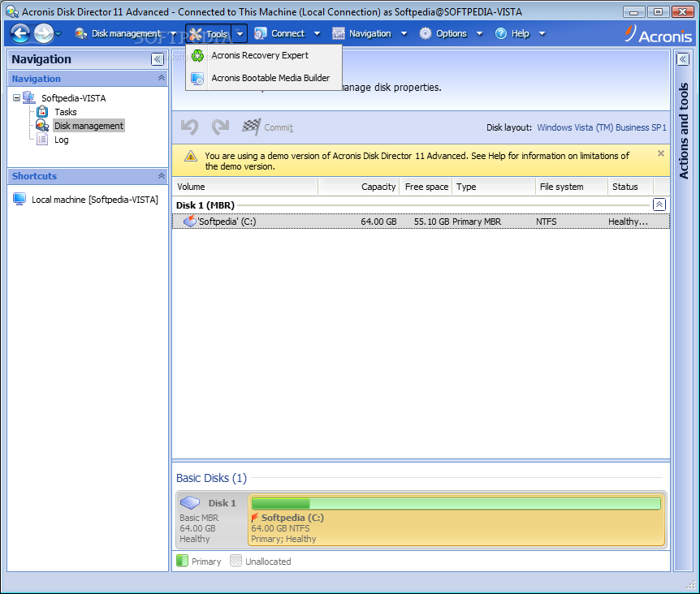This screenshot has height=594, width=700.
Task: Select Softpedia-VISTA machine in tree
Action: point(74,98)
